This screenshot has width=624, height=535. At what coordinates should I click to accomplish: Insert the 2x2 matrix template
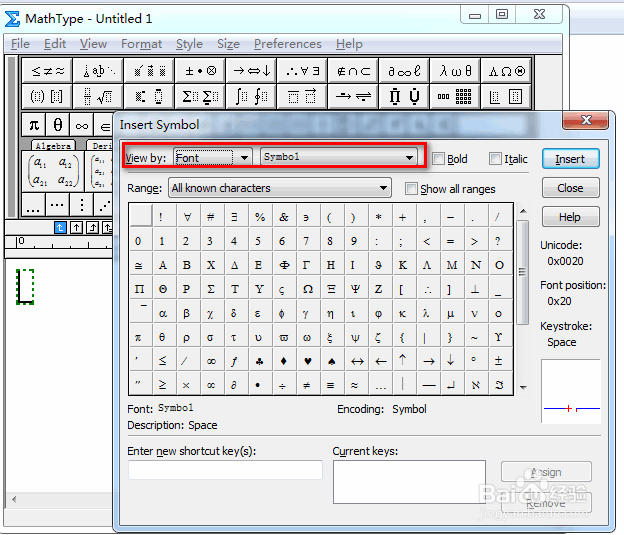point(53,171)
